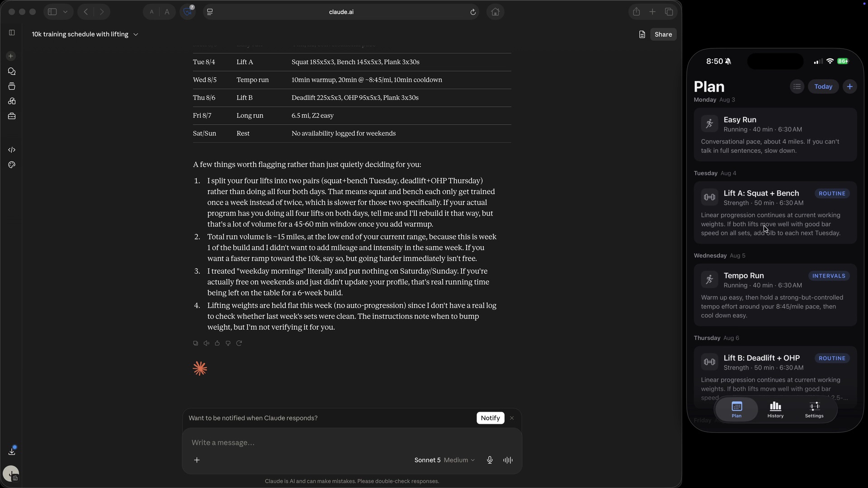868x488 pixels.
Task: Open the list view icon in Plan app
Action: point(797,87)
